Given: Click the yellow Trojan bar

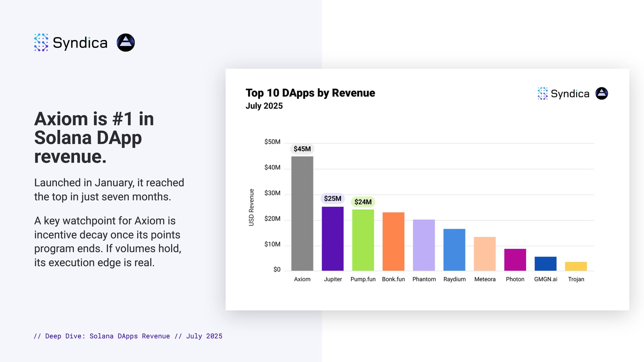Looking at the screenshot, I should [x=576, y=266].
